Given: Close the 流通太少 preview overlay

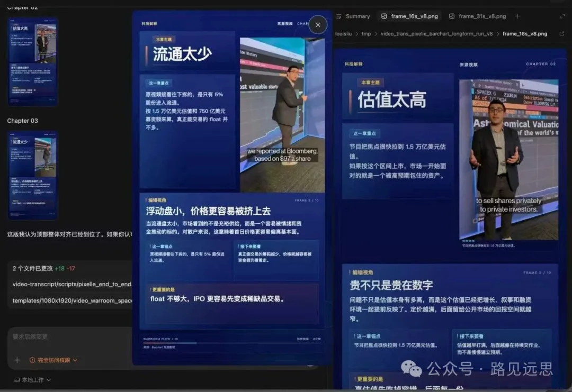Looking at the screenshot, I should [x=318, y=24].
